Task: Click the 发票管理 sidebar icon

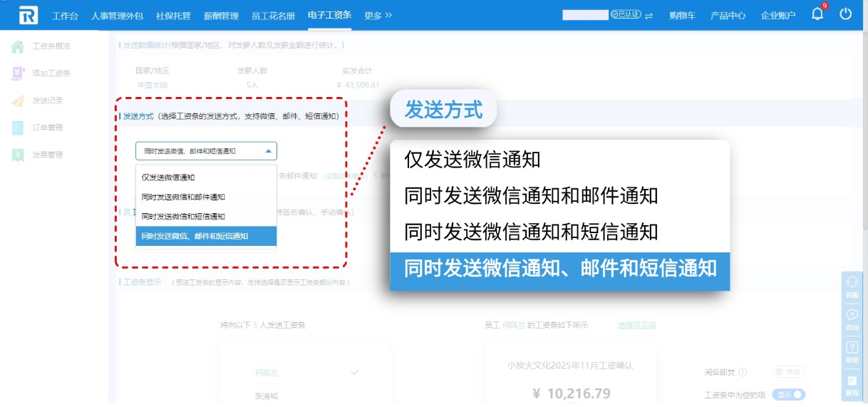Action: 18,155
